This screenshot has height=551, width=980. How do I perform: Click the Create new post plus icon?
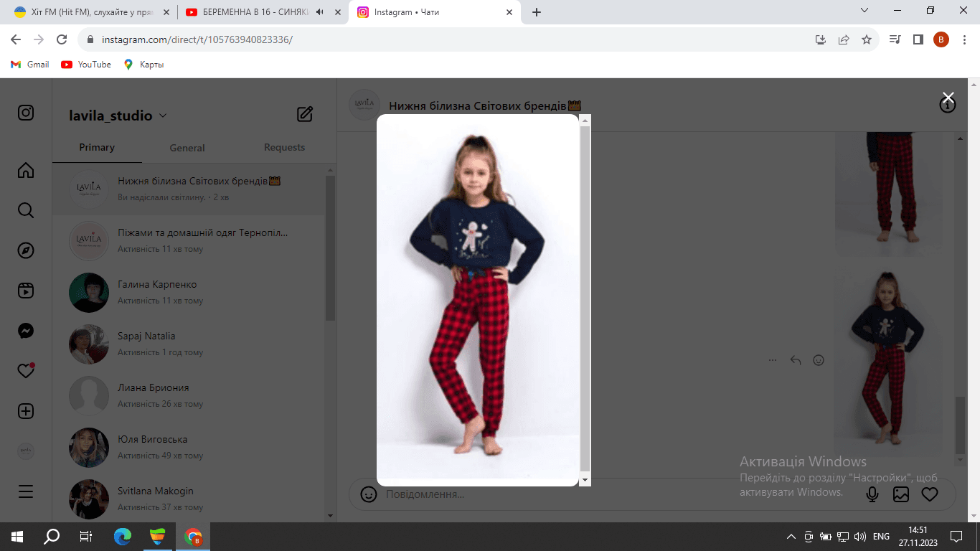[x=26, y=411]
